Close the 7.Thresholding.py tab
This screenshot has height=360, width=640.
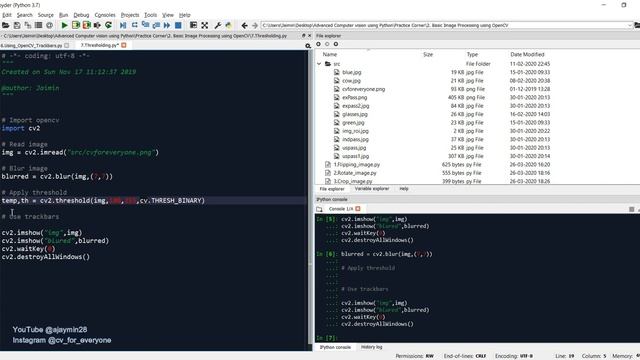(x=124, y=45)
